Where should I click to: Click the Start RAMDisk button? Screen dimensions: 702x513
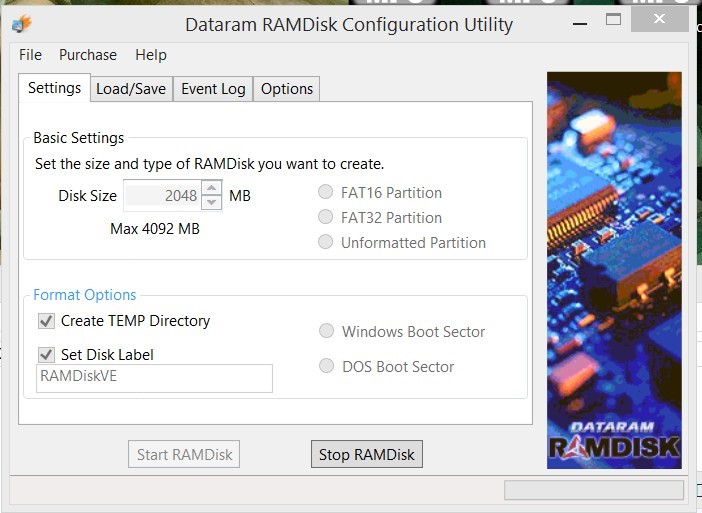click(x=184, y=454)
